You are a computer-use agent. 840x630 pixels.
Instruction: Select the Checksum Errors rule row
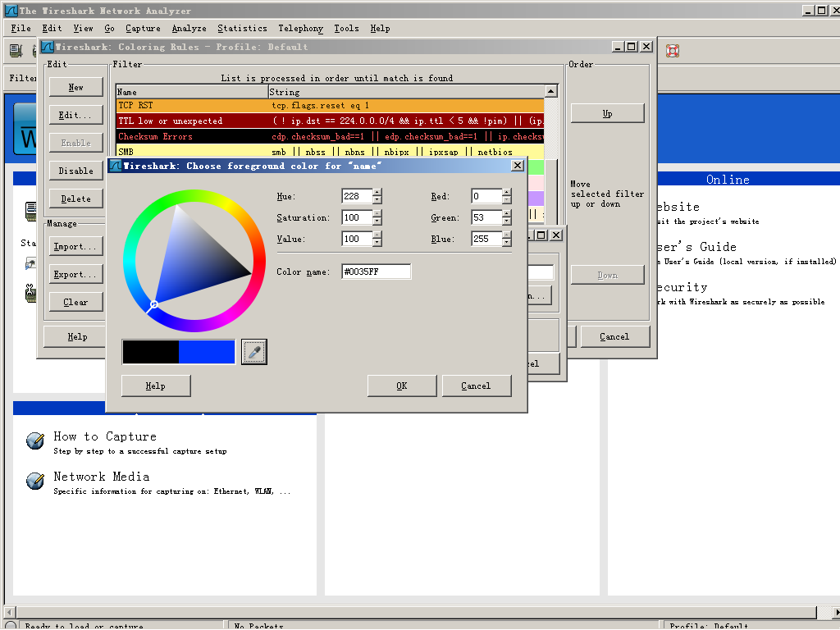point(330,137)
